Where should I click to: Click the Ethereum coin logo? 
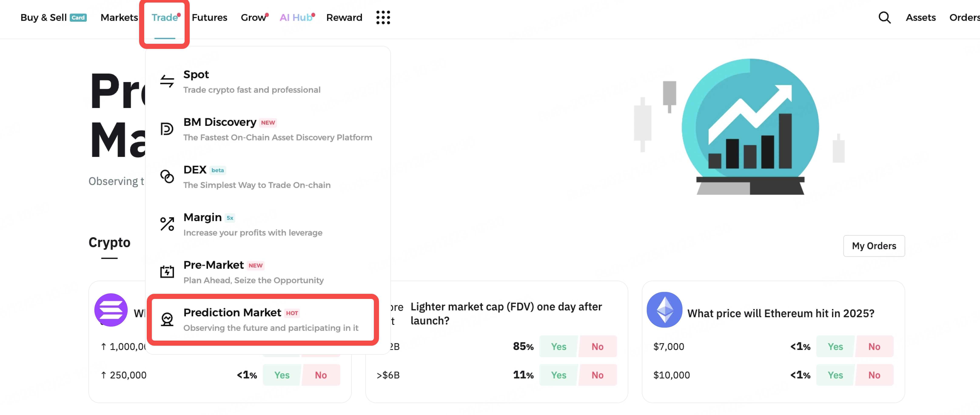click(x=664, y=310)
